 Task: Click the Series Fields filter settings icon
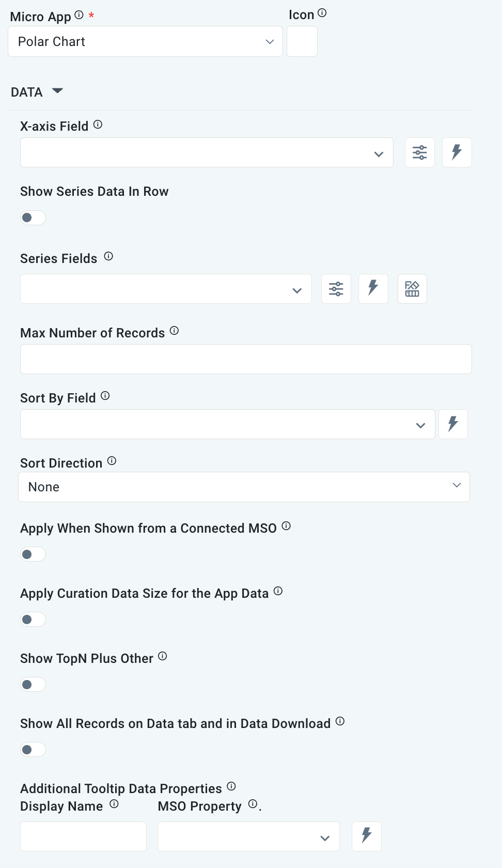tap(336, 289)
